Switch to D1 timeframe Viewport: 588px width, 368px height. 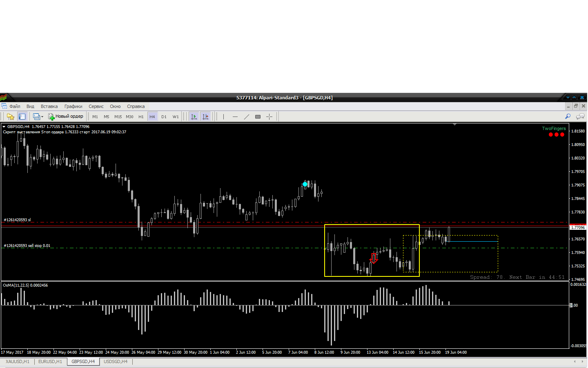pos(164,117)
